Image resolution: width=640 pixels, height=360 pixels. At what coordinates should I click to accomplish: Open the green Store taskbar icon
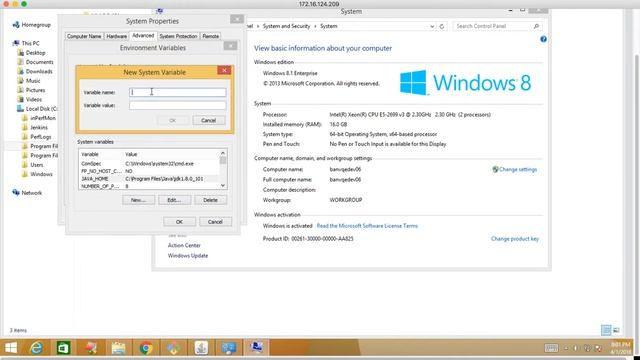pos(63,348)
